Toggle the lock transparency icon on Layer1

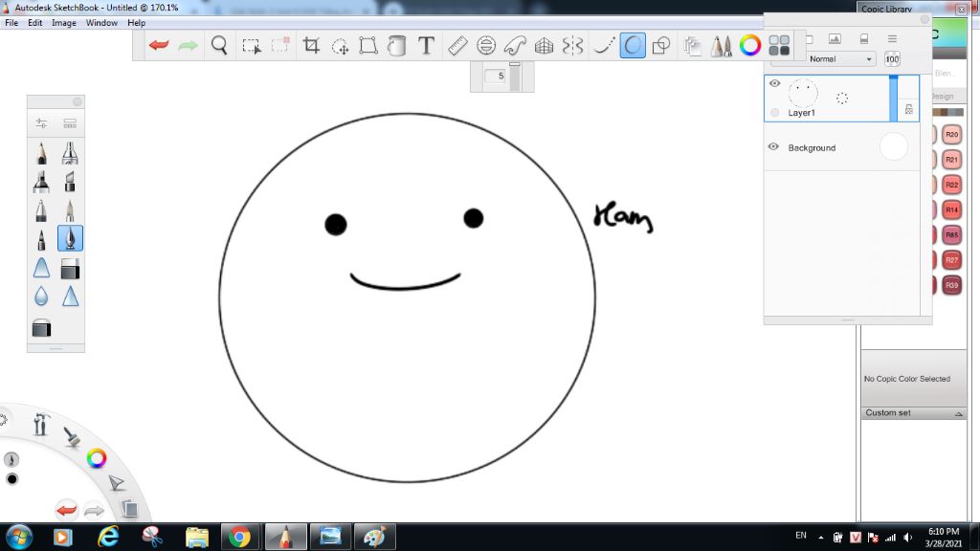(909, 110)
